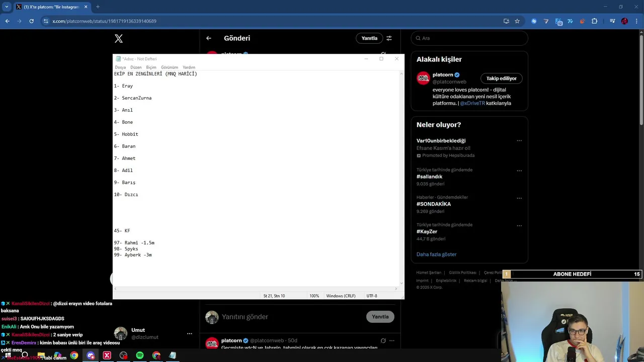Open Spotify from taskbar
This screenshot has height=362, width=644.
tap(140, 355)
